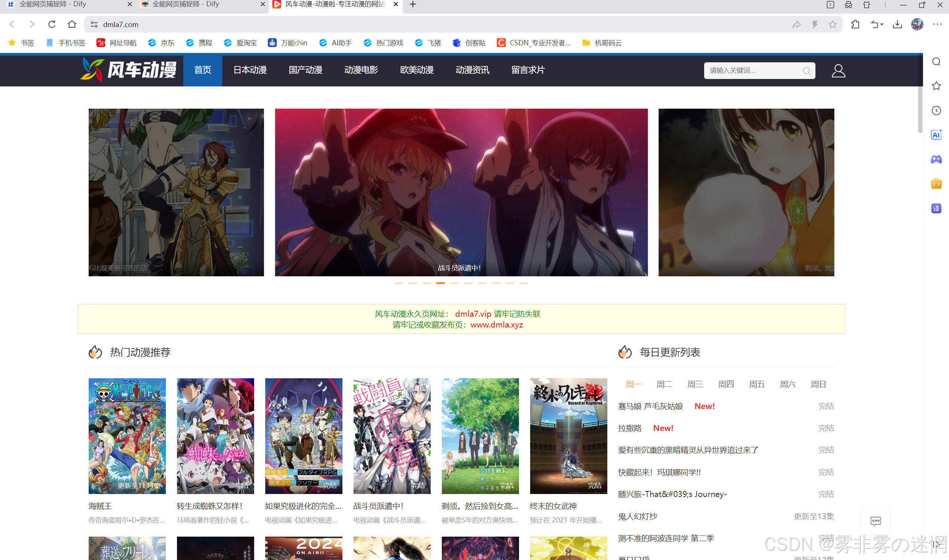Open browser more options menu
The image size is (949, 560).
pyautogui.click(x=937, y=24)
